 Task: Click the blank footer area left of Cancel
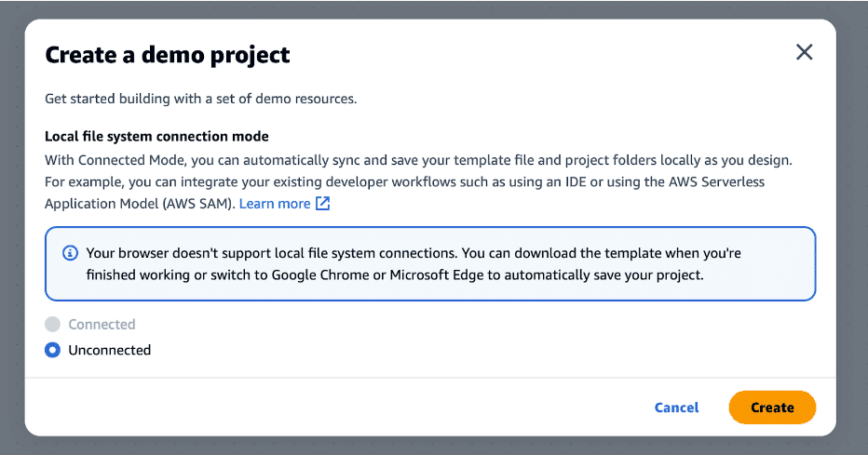(326, 408)
